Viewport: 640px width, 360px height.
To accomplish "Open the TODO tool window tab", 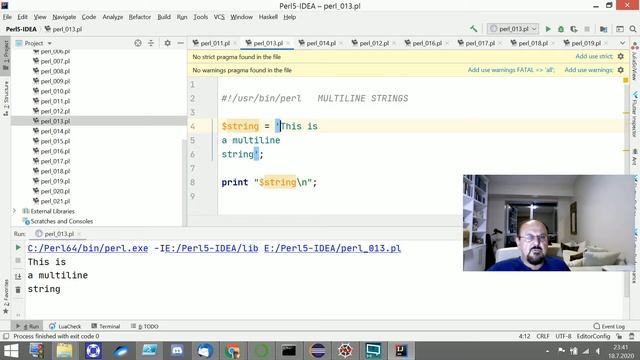I will [144, 326].
